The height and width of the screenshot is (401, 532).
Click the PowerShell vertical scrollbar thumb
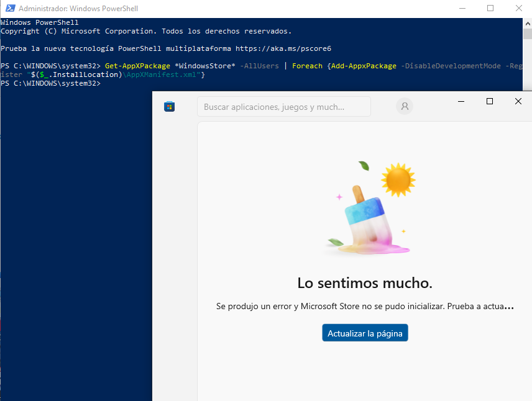528,34
